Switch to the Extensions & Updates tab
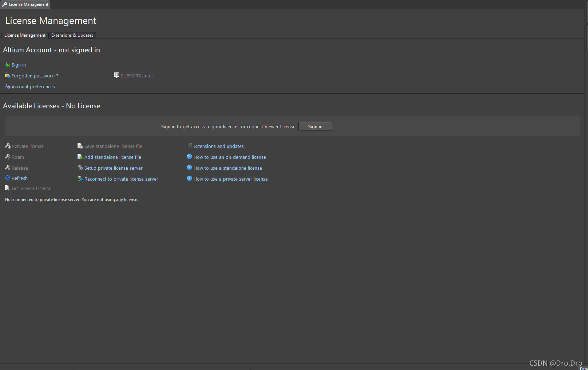This screenshot has height=370, width=588. click(72, 35)
